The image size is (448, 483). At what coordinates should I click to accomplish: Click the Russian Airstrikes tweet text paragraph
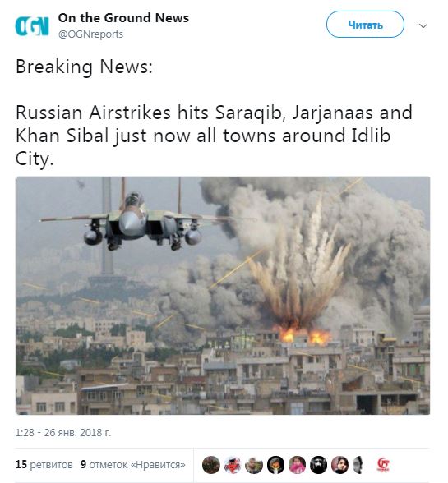214,136
